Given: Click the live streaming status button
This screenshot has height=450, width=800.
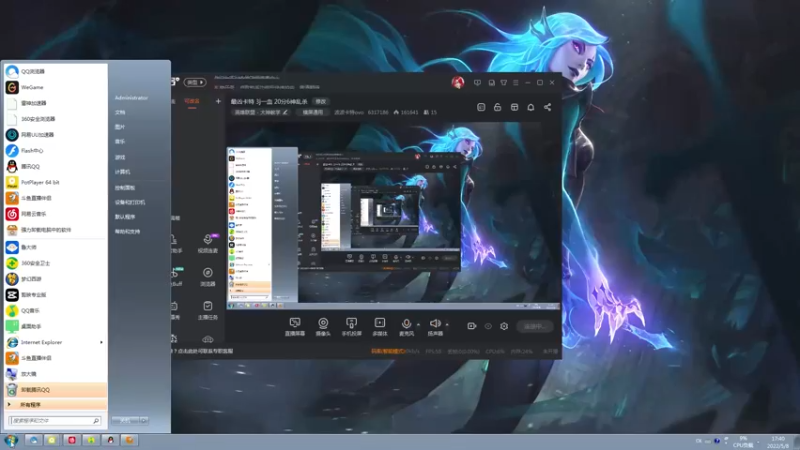Looking at the screenshot, I should [535, 326].
